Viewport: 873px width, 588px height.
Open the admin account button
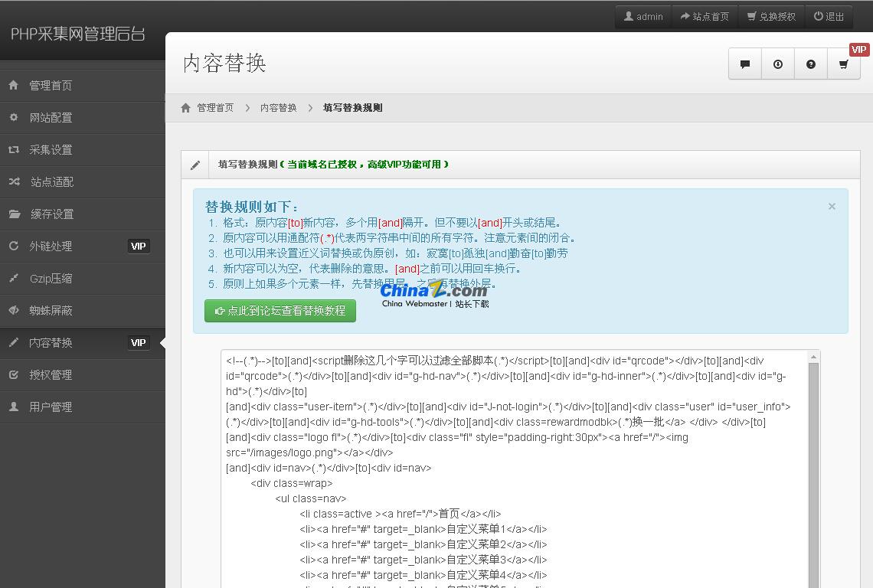[x=643, y=17]
